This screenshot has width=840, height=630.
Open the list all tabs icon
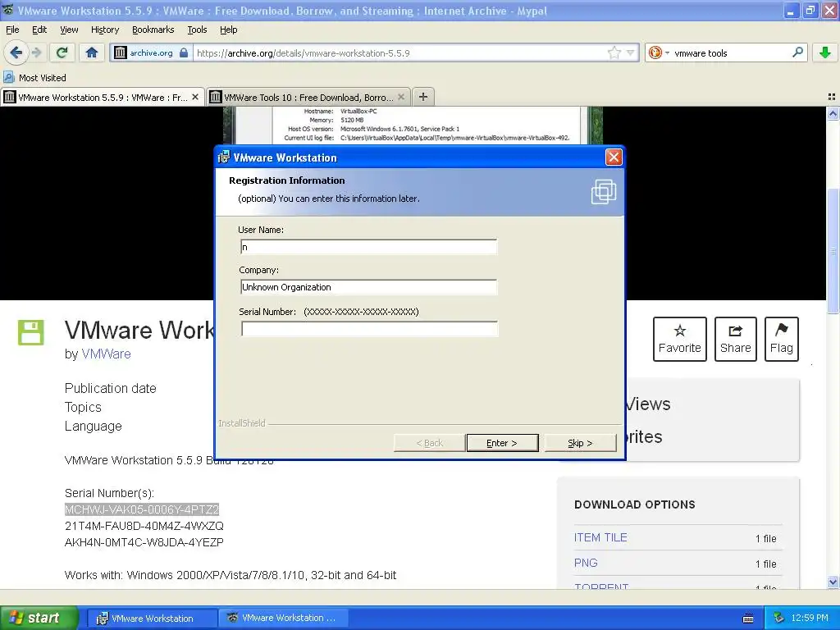[832, 97]
